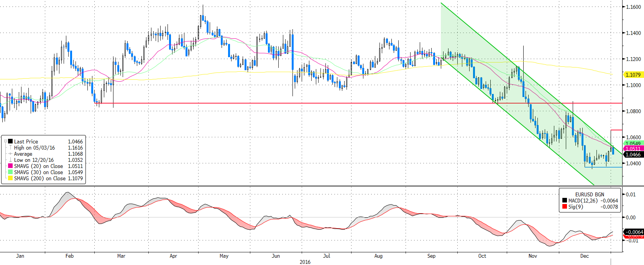Screen dimensions: 644x265
Task: Click the Average marker icon in legend
Action: pyautogui.click(x=10, y=153)
